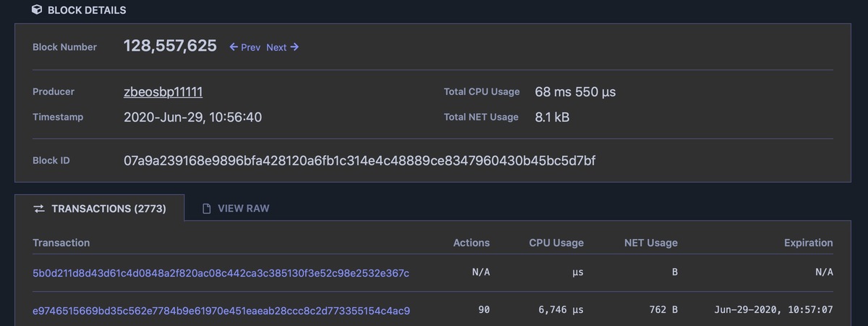The width and height of the screenshot is (868, 326).
Task: Click the right arrow beside Next
Action: tap(294, 47)
